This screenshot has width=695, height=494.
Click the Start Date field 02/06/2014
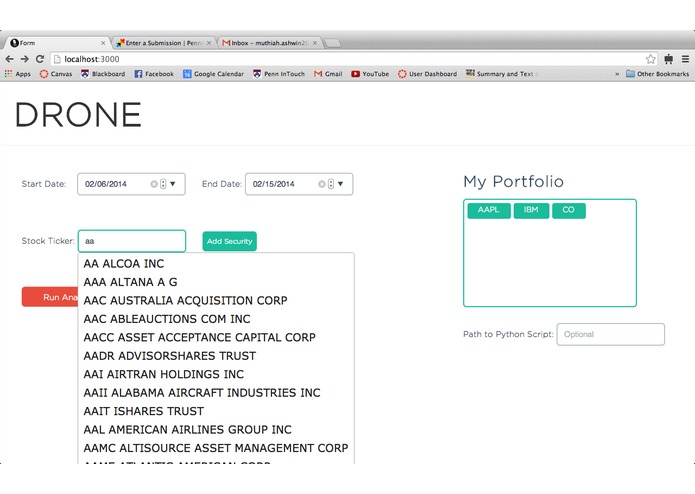point(131,184)
